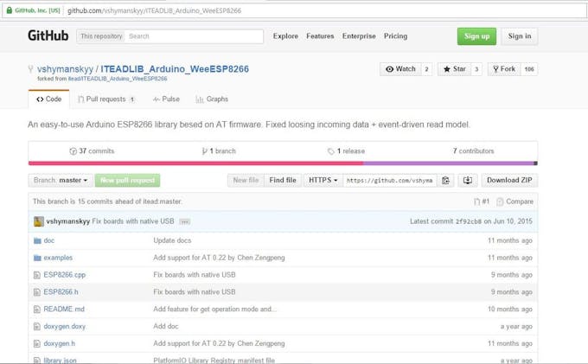The image size is (588, 364).
Task: Expand the commit message ellipsis button
Action: 184,221
